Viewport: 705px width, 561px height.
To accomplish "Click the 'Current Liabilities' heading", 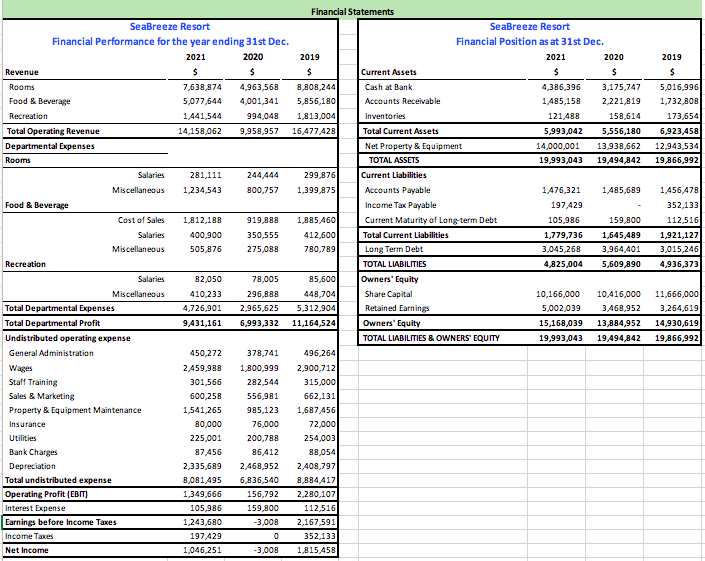I will click(x=393, y=175).
